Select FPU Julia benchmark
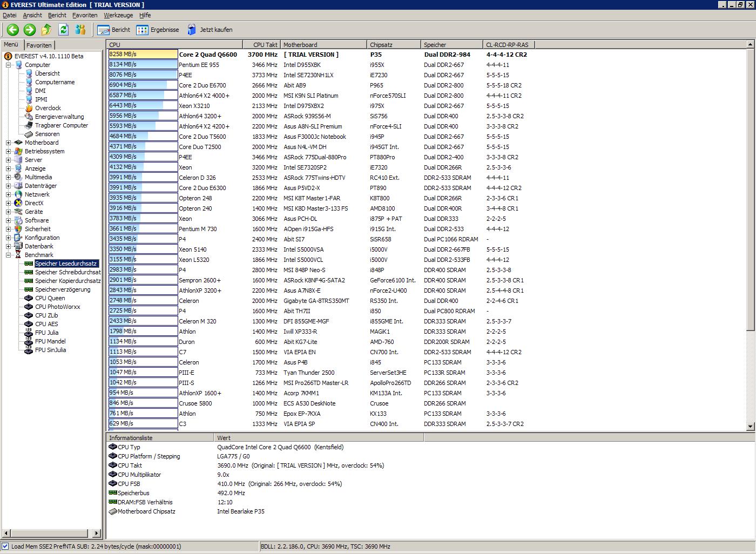 [x=46, y=333]
